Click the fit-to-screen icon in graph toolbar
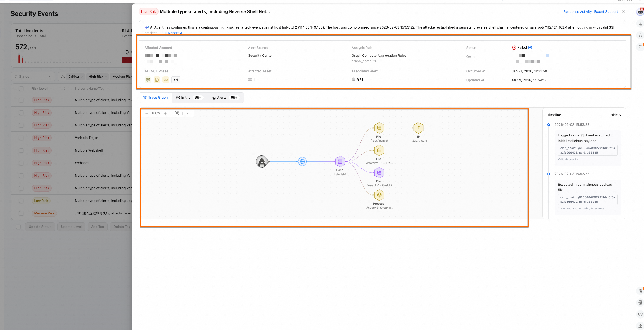This screenshot has width=644, height=330. pyautogui.click(x=177, y=113)
